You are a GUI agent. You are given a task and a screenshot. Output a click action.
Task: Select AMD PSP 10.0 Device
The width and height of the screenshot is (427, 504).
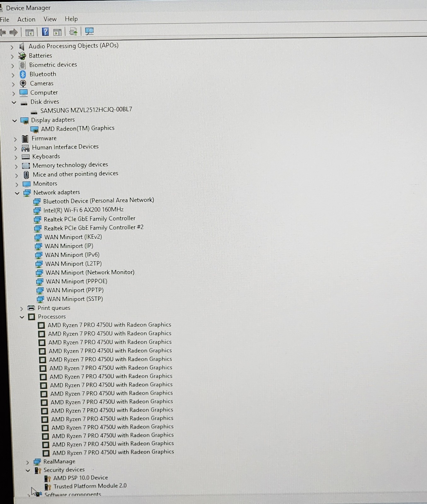(x=80, y=478)
